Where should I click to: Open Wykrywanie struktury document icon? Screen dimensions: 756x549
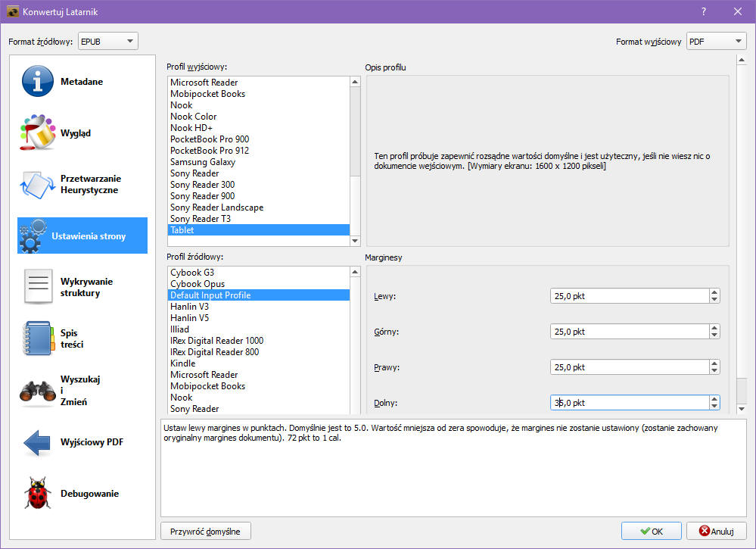tap(37, 288)
